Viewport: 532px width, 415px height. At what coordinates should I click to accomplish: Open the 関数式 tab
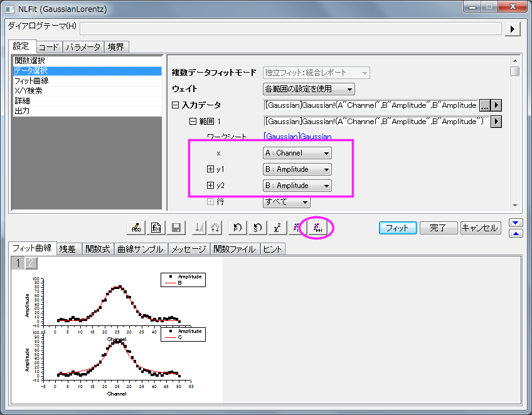tap(98, 250)
